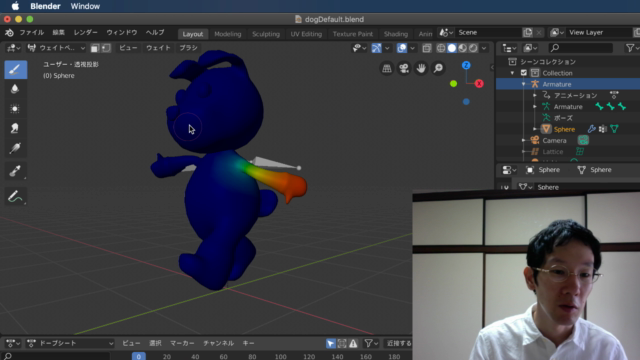This screenshot has height=360, width=640.
Task: Open the macOS Window menu
Action: pyautogui.click(x=85, y=6)
